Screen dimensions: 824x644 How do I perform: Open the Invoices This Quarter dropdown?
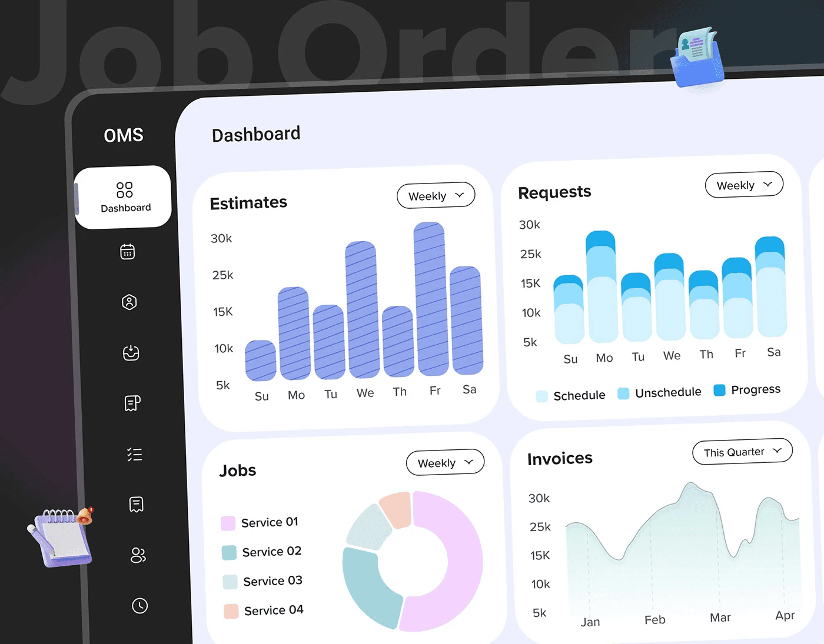[x=743, y=452]
